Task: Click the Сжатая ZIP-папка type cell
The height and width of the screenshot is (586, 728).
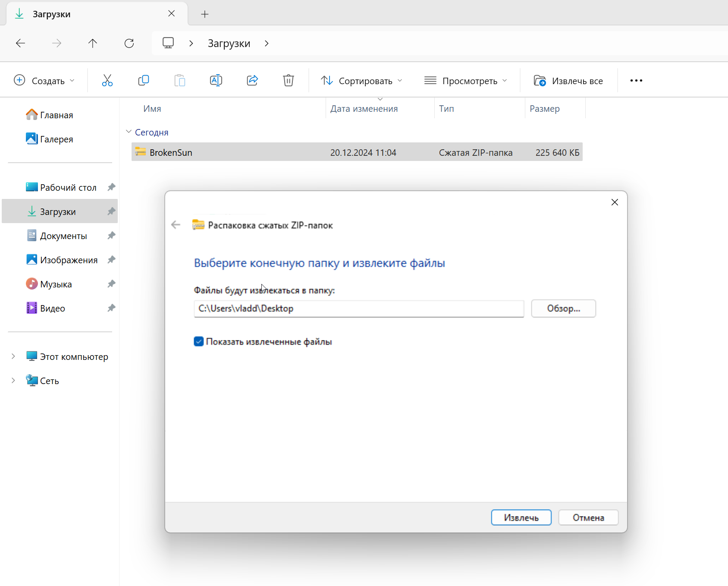Action: (x=476, y=152)
